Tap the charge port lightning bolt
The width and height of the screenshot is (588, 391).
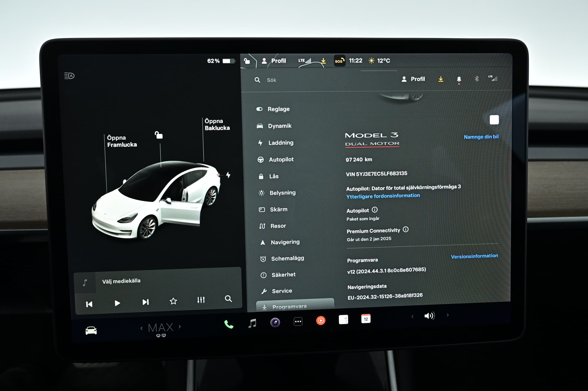click(228, 175)
